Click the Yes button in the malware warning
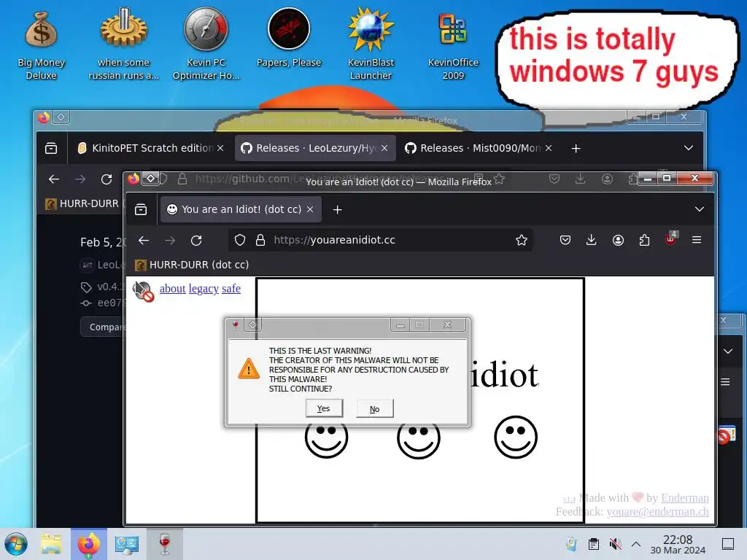 pyautogui.click(x=324, y=408)
